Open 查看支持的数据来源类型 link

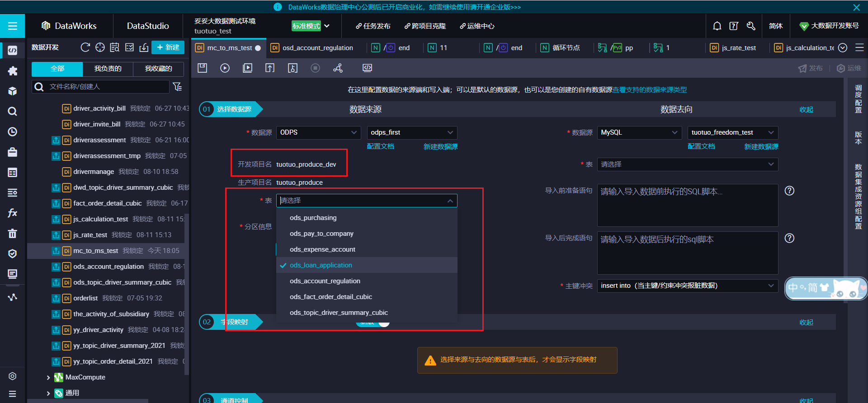(650, 90)
